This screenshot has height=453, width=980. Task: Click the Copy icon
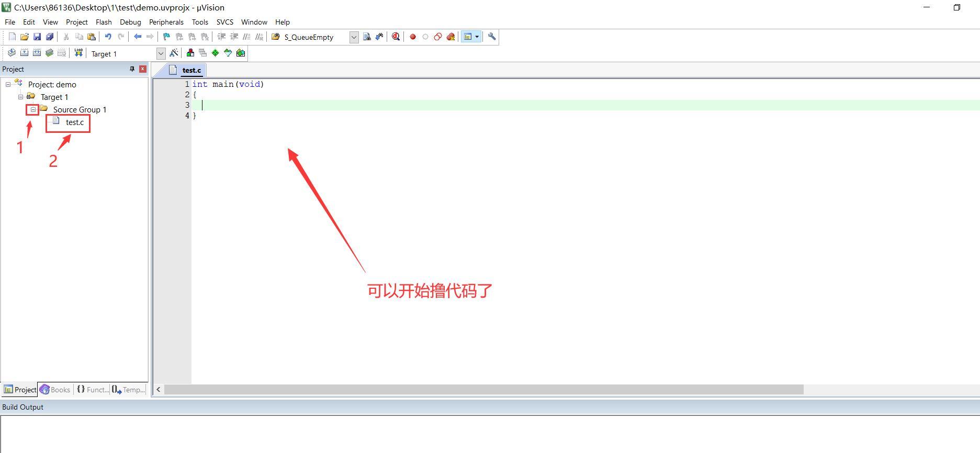coord(79,37)
